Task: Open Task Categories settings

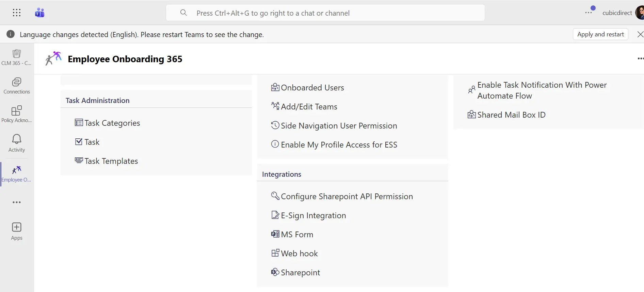Action: [x=112, y=123]
